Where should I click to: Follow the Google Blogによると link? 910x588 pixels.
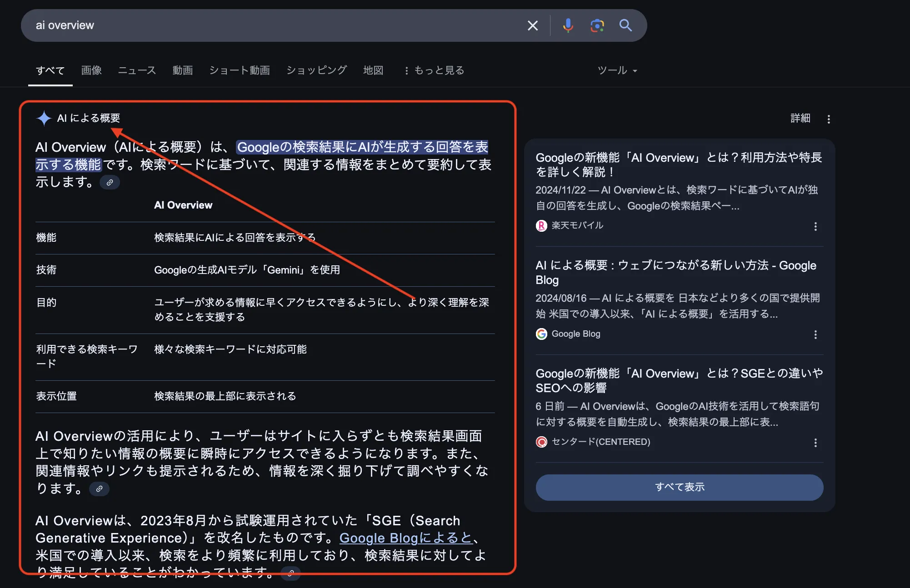coord(406,538)
